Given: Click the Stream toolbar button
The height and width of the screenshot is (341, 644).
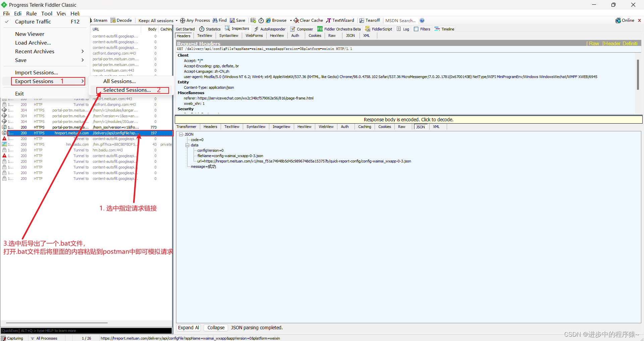Looking at the screenshot, I should (x=99, y=20).
